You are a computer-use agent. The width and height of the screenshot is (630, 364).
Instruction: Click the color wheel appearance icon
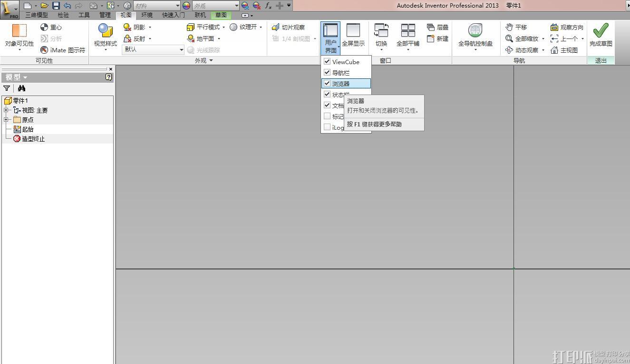pos(186,6)
